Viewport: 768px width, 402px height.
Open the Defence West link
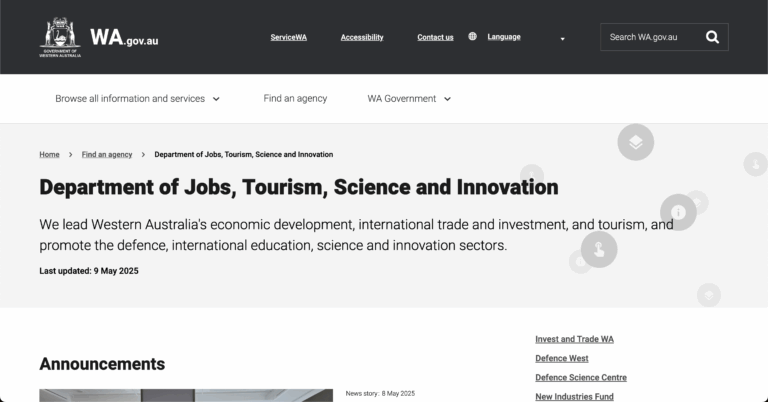562,358
